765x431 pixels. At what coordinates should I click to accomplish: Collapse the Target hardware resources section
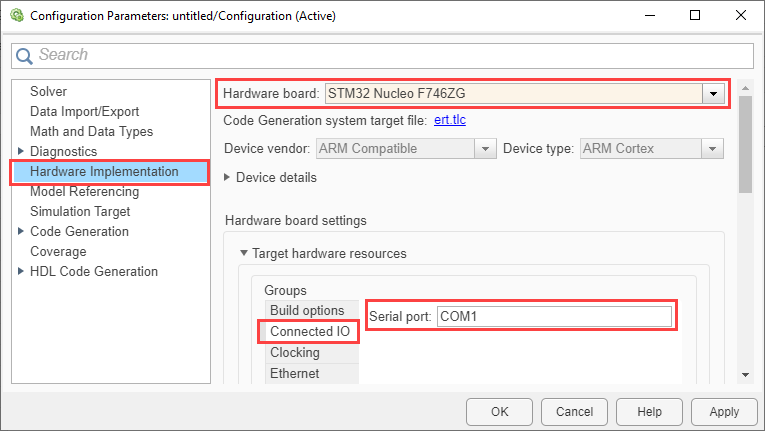point(243,254)
